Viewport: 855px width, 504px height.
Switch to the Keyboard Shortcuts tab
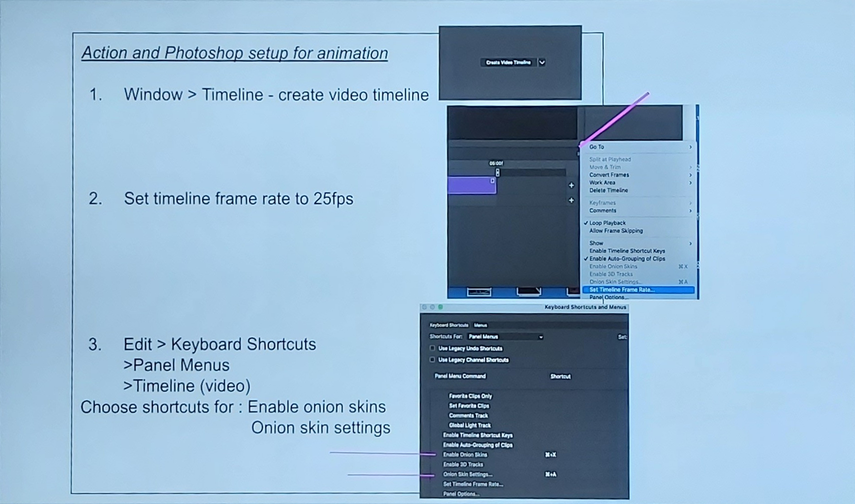[448, 325]
